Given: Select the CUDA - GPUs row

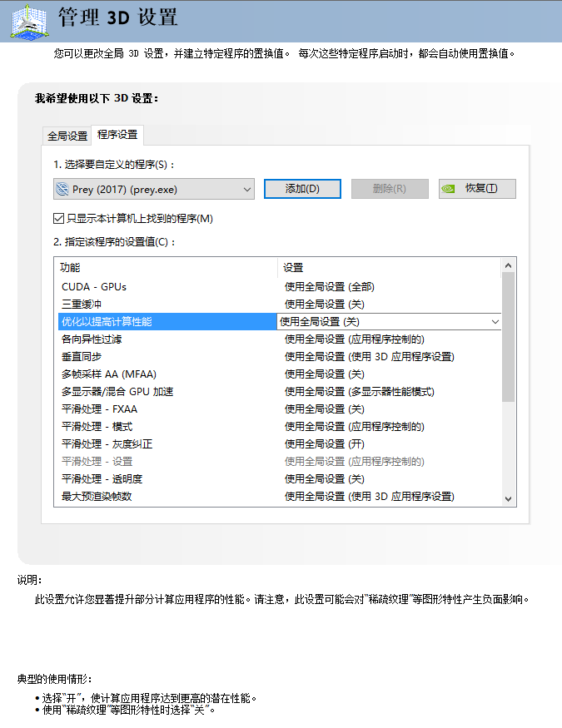Looking at the screenshot, I should coord(280,287).
